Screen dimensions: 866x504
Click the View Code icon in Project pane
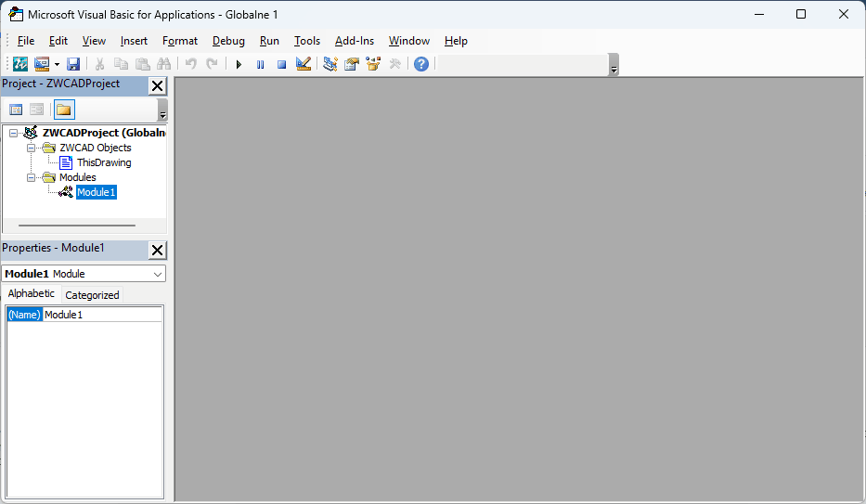coord(16,110)
